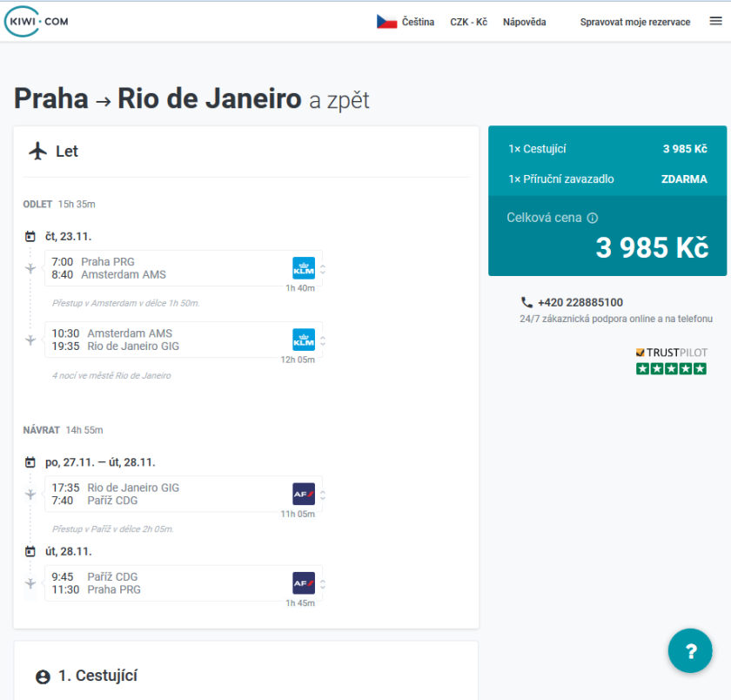Click the Kiwi.com logo
Viewport: 731px width, 700px height.
click(x=36, y=22)
